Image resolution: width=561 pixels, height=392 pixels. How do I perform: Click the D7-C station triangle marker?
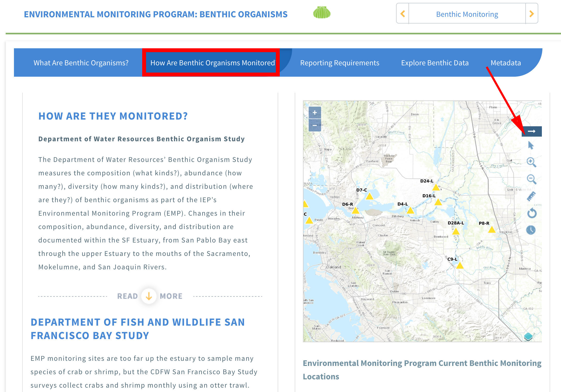369,196
